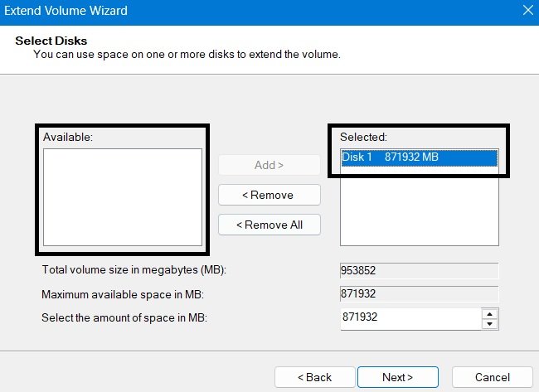539x392 pixels.
Task: Click the 'Selected:' label
Action: [363, 137]
